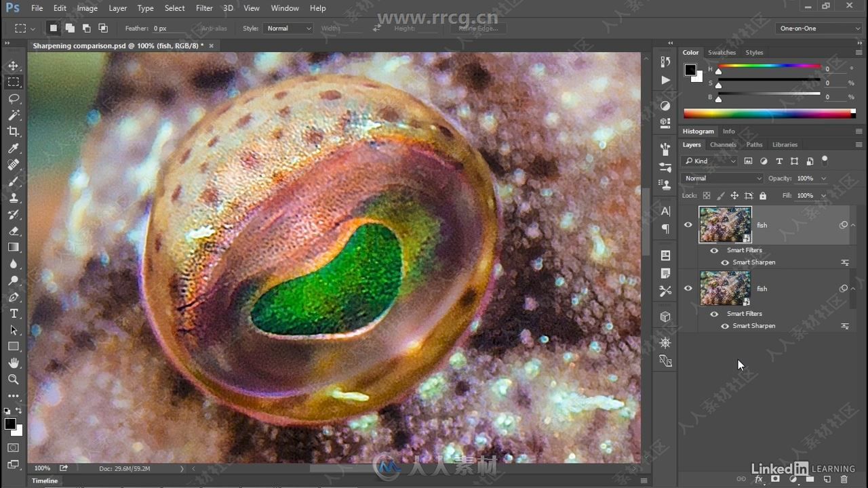
Task: Toggle lock all padlock icon
Action: click(x=763, y=196)
